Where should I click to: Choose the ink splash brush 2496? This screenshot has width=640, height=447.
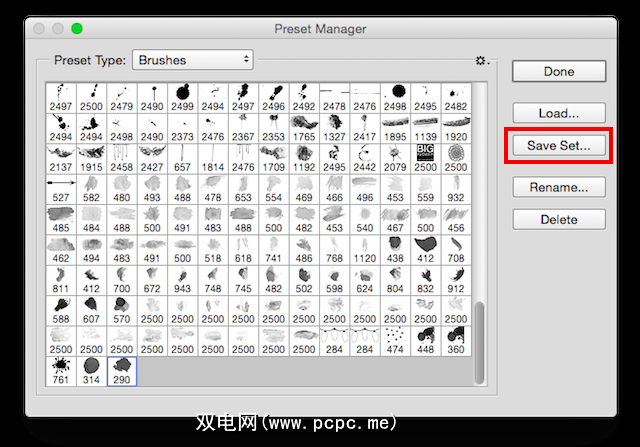(273, 98)
